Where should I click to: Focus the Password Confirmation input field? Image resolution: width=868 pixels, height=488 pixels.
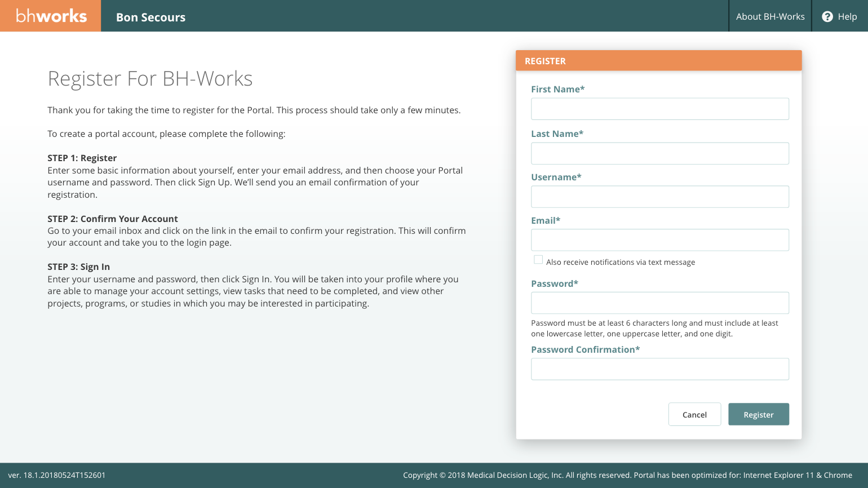pyautogui.click(x=660, y=369)
